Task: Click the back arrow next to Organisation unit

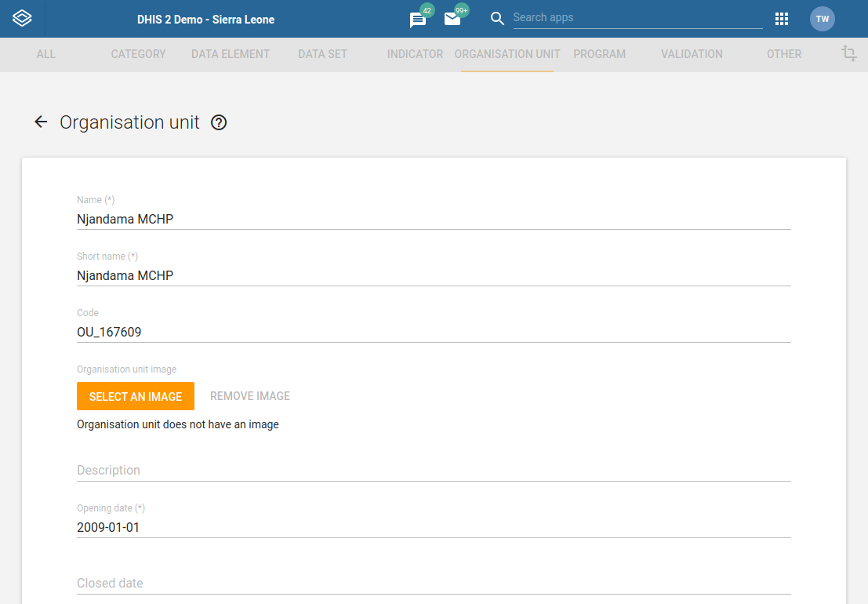Action: (40, 122)
